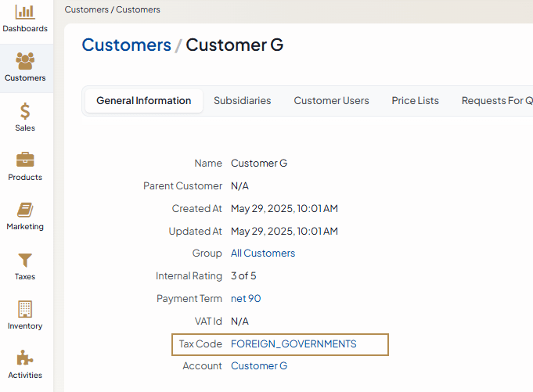
Task: Click the Customer G name value
Action: click(259, 164)
